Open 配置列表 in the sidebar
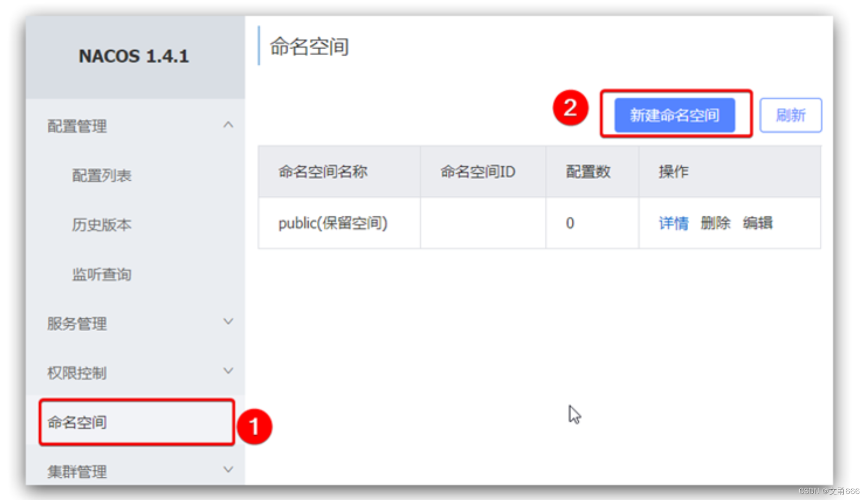 [102, 175]
